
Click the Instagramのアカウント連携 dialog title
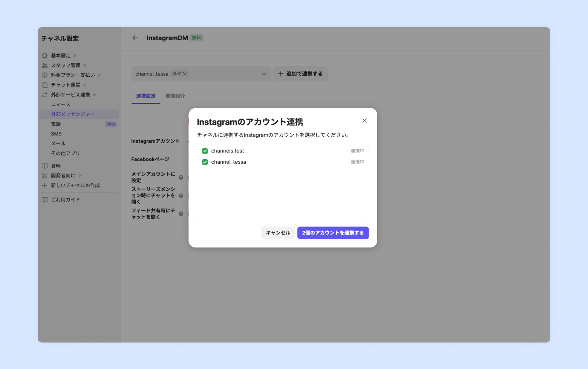[250, 122]
